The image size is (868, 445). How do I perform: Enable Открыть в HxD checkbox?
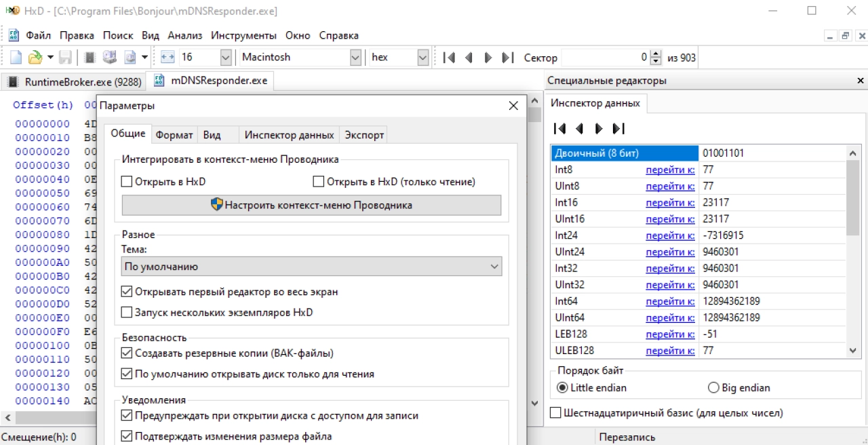click(127, 182)
